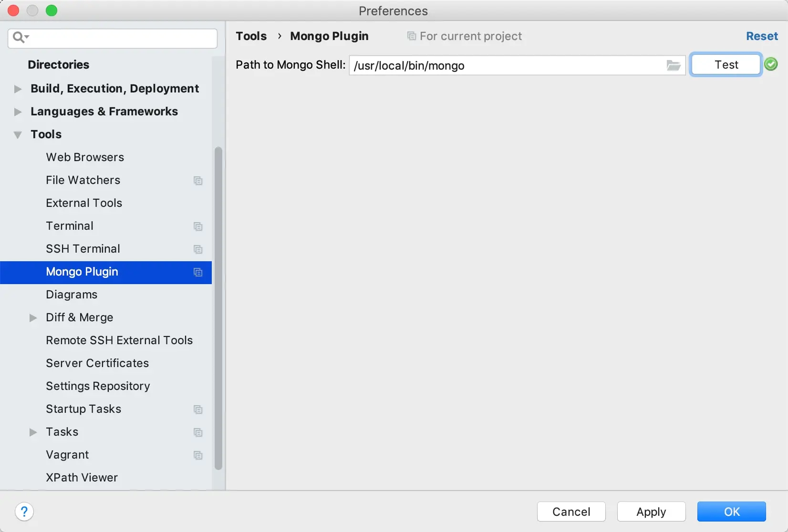Click the green checkmark success icon

[x=771, y=64]
